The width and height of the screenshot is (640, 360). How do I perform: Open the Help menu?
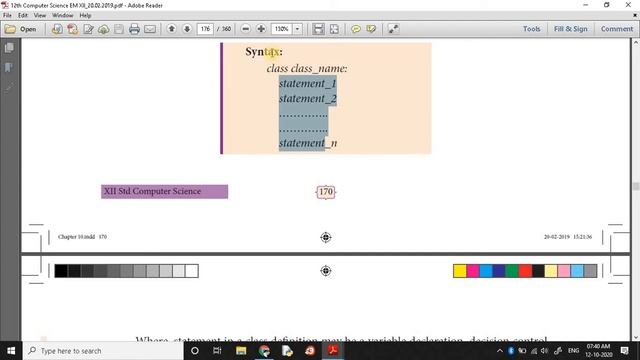85,16
